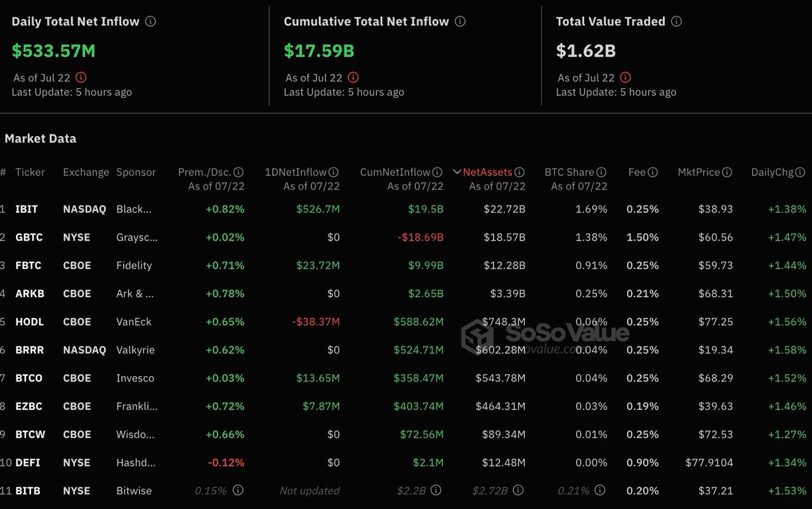Click ARKB's 0.21% fee value
This screenshot has width=812, height=509.
click(643, 293)
